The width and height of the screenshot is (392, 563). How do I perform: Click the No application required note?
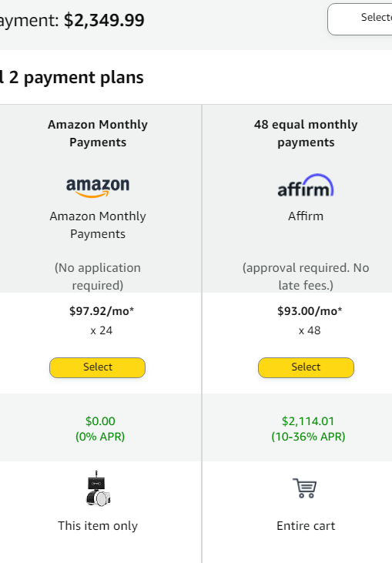(x=98, y=276)
